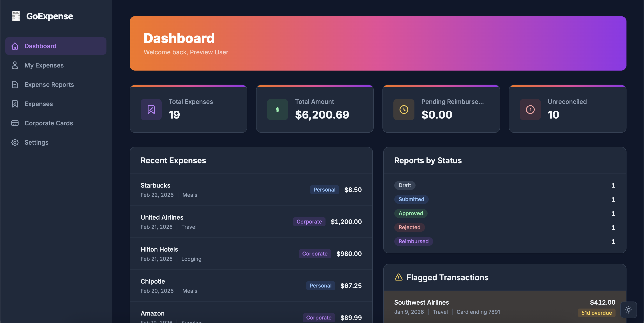Select the Reimbursed status badge
This screenshot has width=644, height=323.
click(413, 241)
